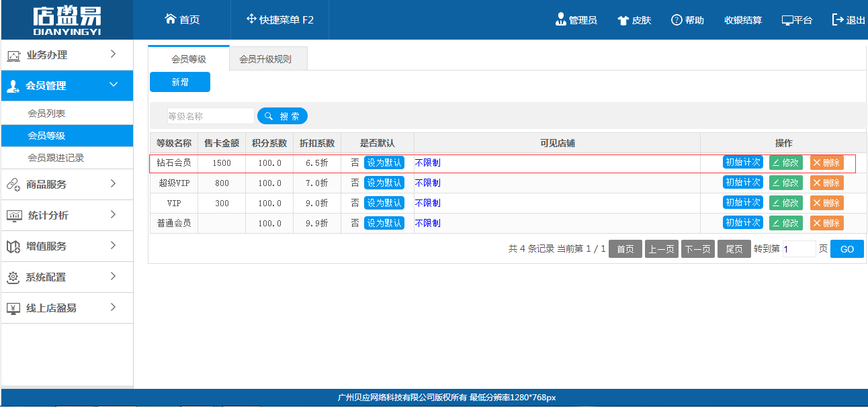Click 修改 in the 普通会员 row

pyautogui.click(x=786, y=223)
